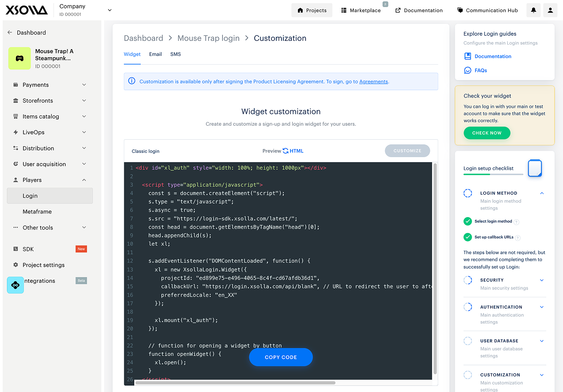The height and width of the screenshot is (392, 563).
Task: Click the refresh icon beside Preview
Action: [285, 151]
